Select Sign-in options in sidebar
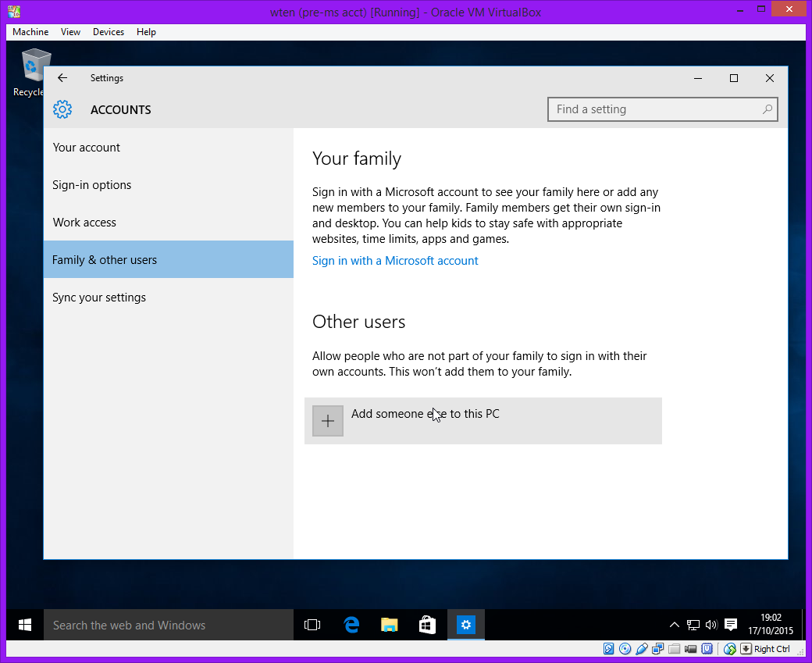 coord(92,185)
